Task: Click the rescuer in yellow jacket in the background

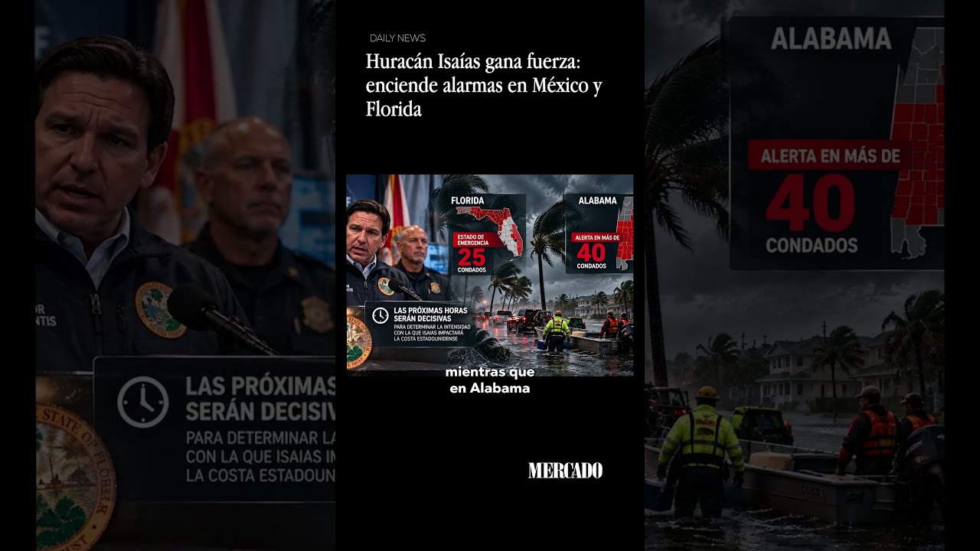Action: click(701, 452)
